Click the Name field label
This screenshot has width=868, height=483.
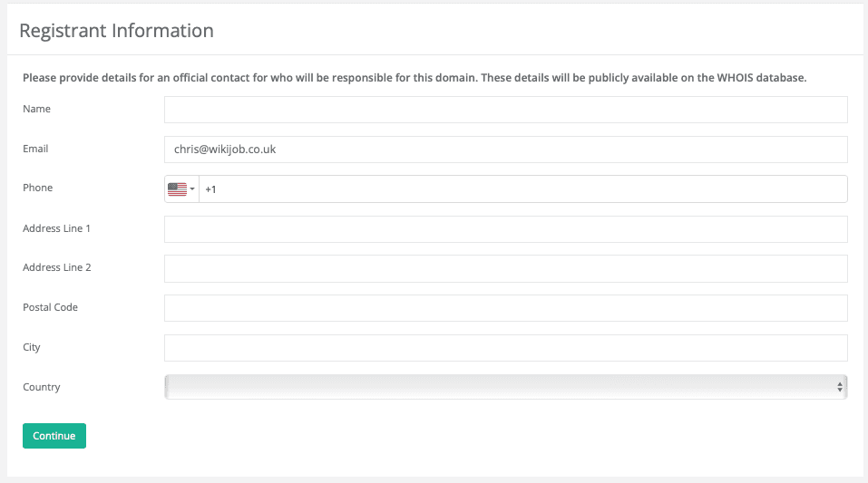click(36, 110)
